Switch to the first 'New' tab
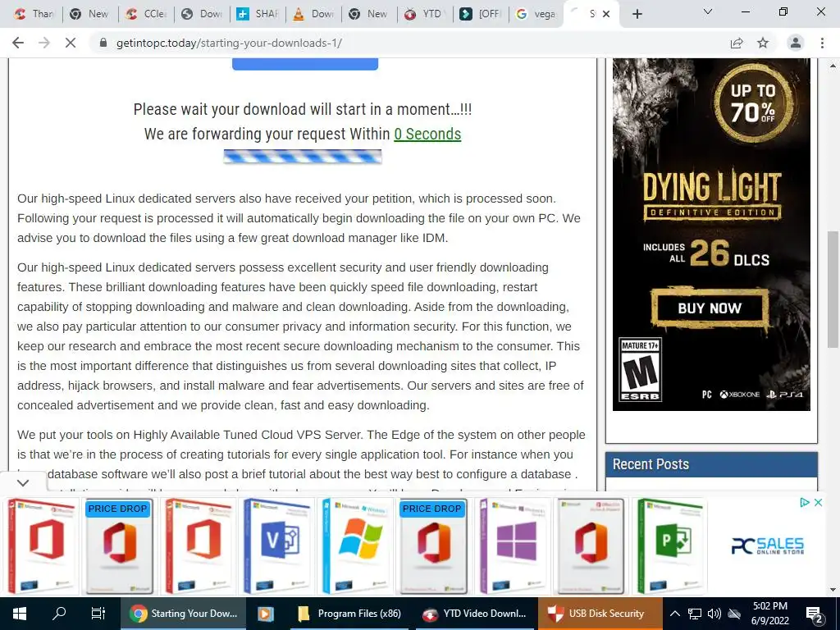Image resolution: width=840 pixels, height=630 pixels. (90, 14)
